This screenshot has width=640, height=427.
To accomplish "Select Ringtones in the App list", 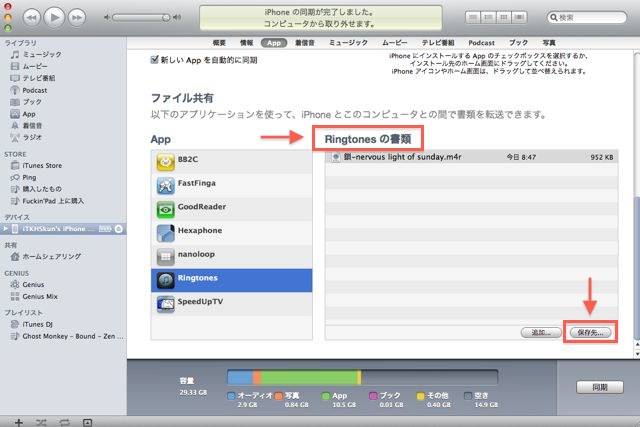I will 231,280.
